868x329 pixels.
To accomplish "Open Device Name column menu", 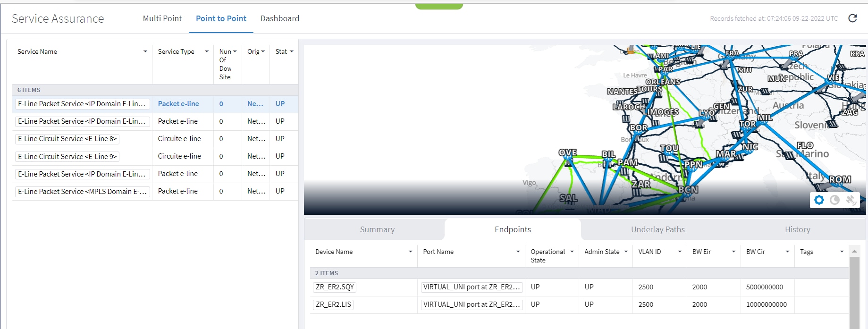I will [410, 252].
